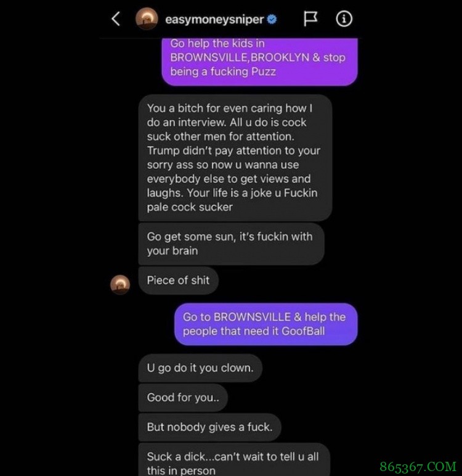Click the word Puzz in the top purple bubble
The image size is (462, 476).
264,72
